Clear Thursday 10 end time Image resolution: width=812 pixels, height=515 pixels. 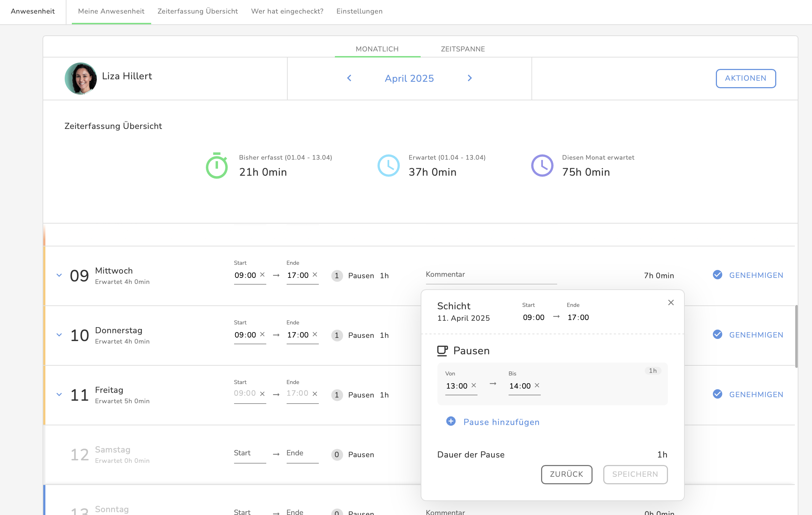315,334
